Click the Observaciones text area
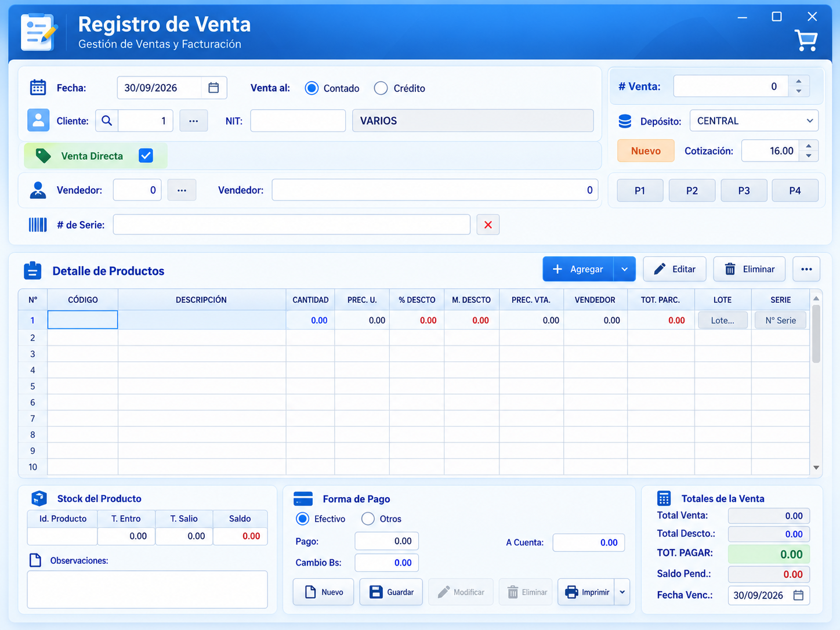The image size is (840, 630). [x=147, y=589]
